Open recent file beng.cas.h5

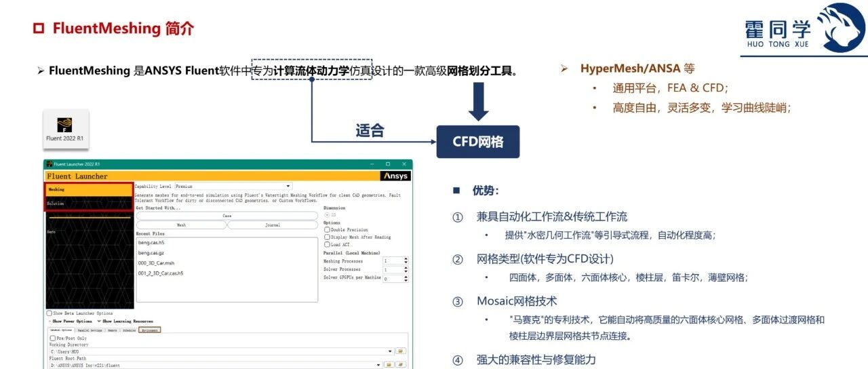[x=151, y=242]
